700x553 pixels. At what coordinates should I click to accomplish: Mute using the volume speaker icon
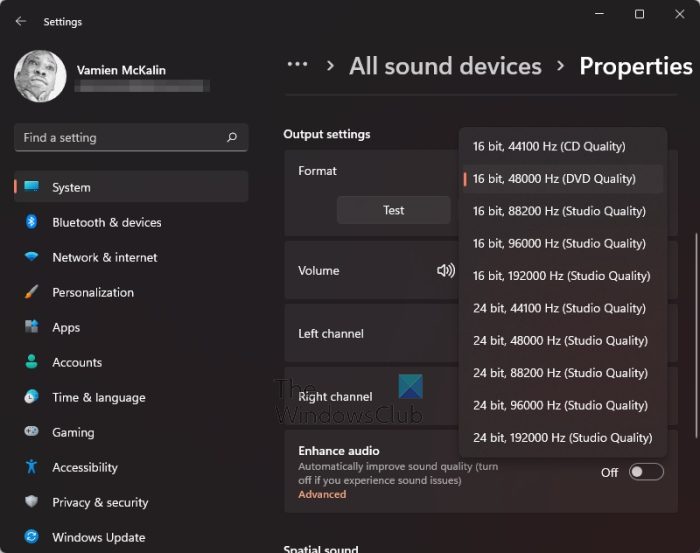445,270
